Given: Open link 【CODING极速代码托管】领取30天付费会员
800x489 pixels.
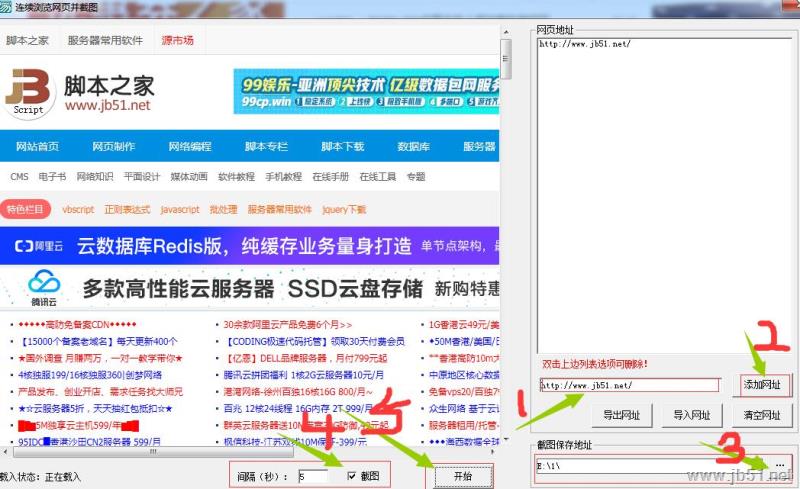Looking at the screenshot, I should [314, 341].
